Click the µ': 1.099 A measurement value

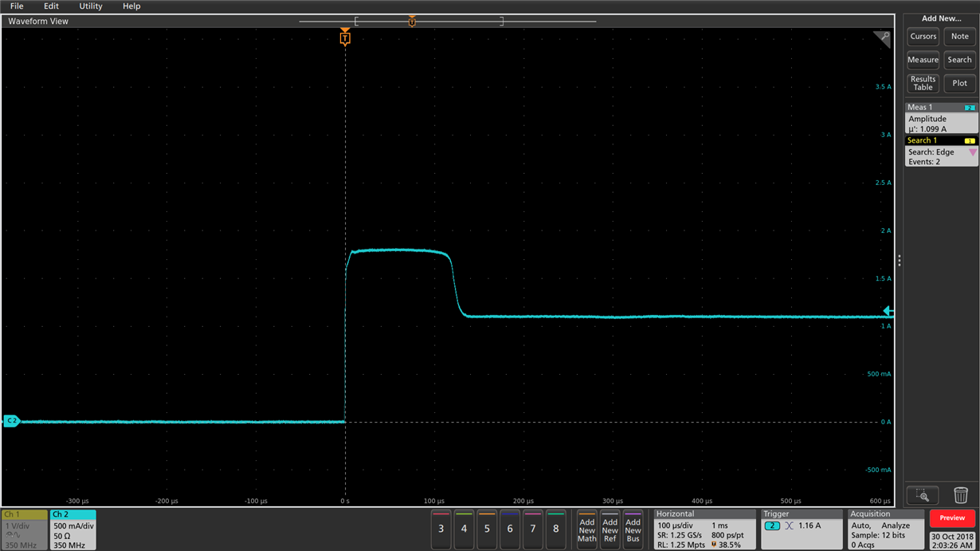coord(927,128)
